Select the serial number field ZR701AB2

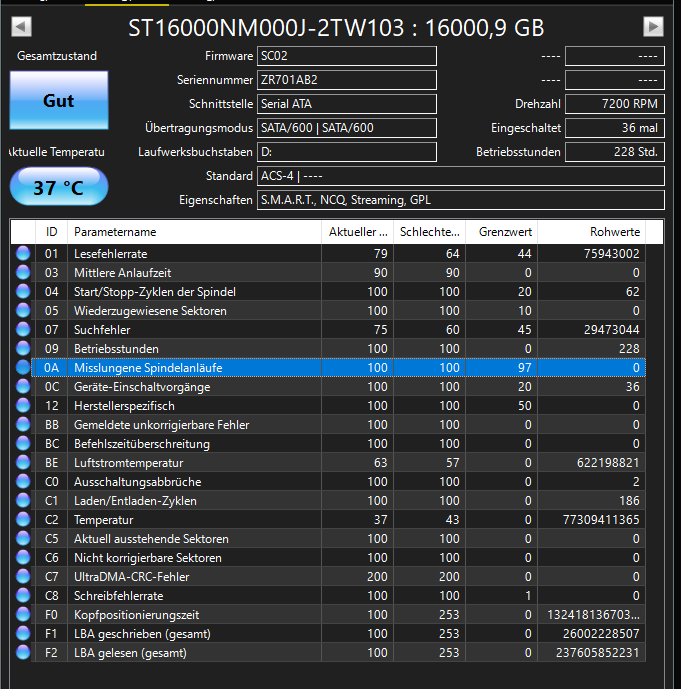(x=347, y=80)
